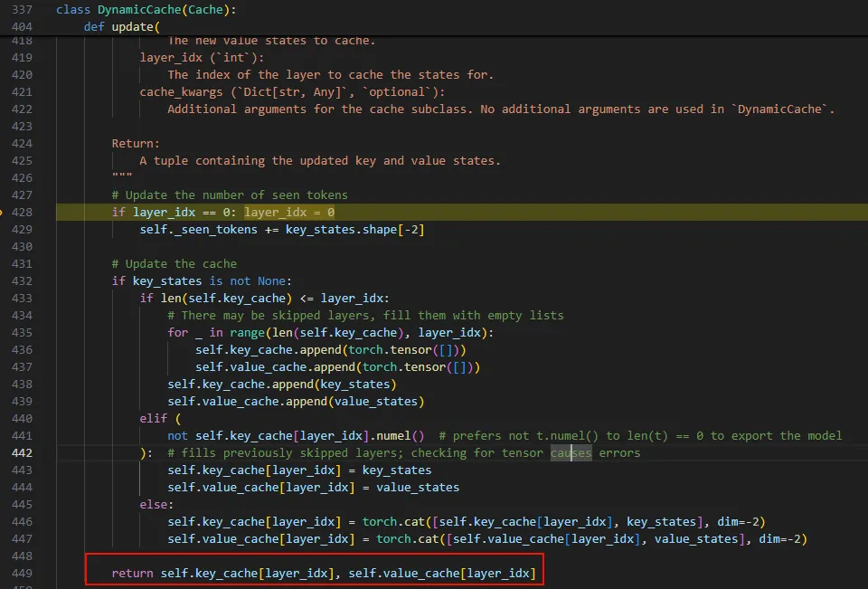The width and height of the screenshot is (868, 589).
Task: Click 'len(self.key_cache)' on line 433
Action: (x=226, y=298)
